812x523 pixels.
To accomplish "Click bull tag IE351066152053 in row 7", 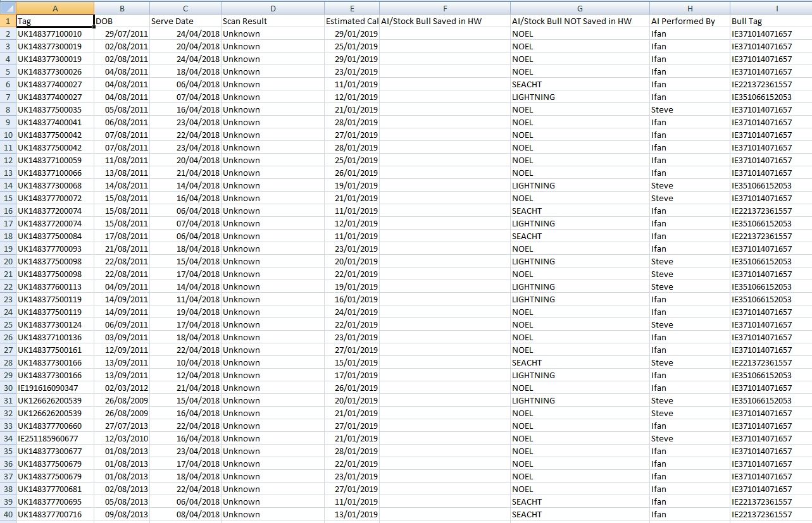I will [x=771, y=97].
